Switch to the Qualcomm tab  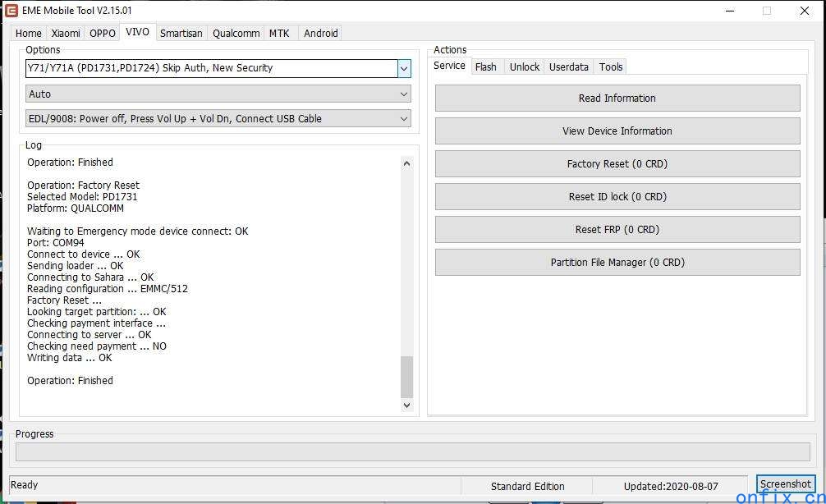coord(236,33)
